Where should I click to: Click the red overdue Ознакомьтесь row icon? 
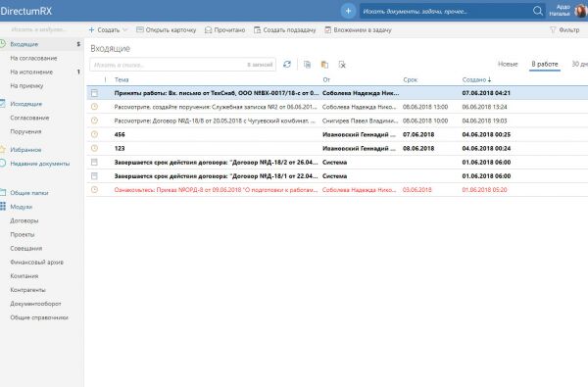[x=94, y=190]
